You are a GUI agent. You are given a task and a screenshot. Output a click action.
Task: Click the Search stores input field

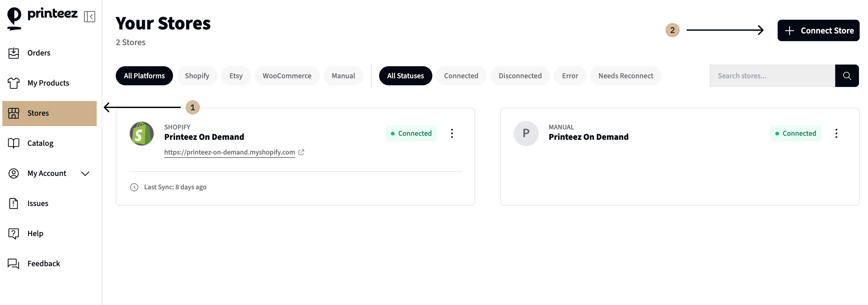772,76
